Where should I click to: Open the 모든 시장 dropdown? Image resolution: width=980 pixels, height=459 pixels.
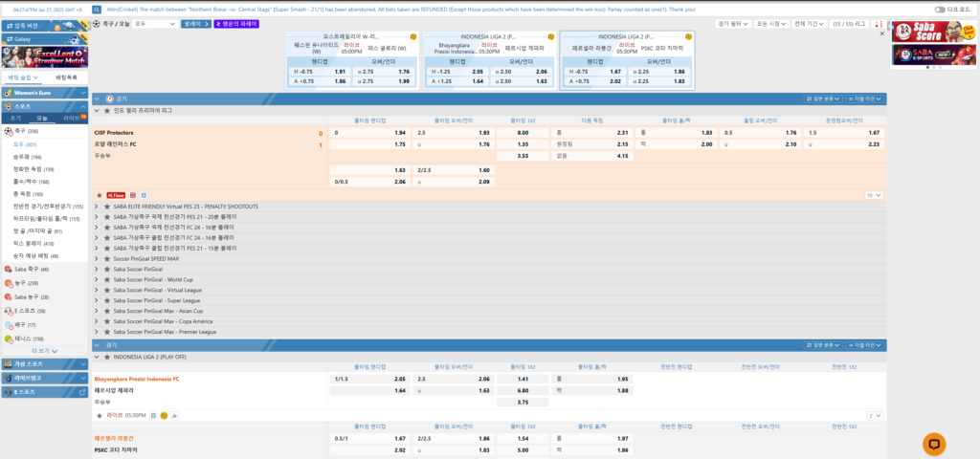coord(771,24)
